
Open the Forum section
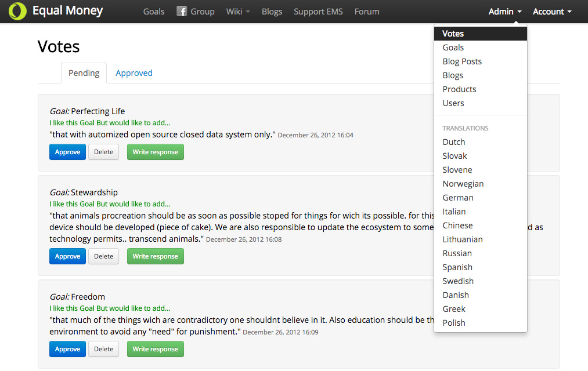[x=367, y=11]
